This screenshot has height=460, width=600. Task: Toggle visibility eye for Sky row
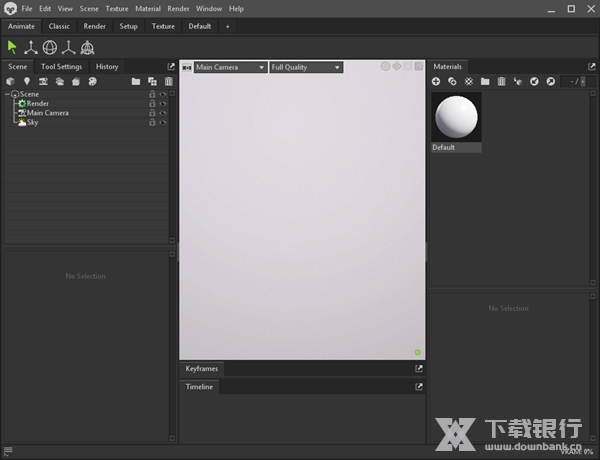[163, 122]
